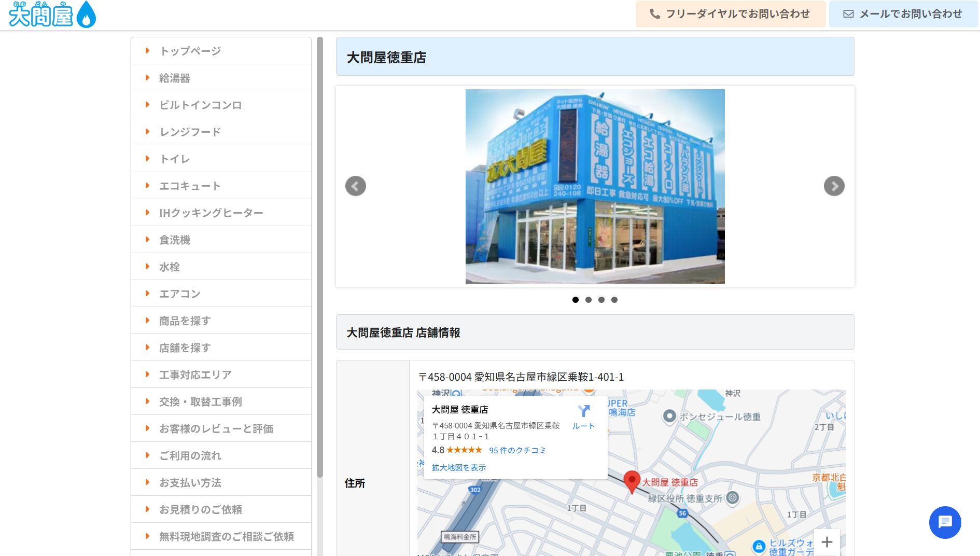Select 商品を探す in the sidebar
Screen dimensions: 980x556
pos(221,321)
